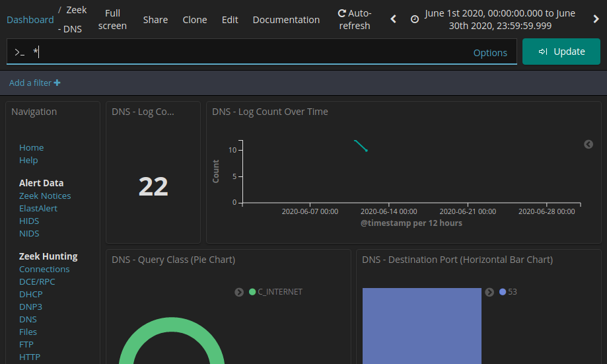Open DNS dashboard link in Navigation

pos(28,320)
